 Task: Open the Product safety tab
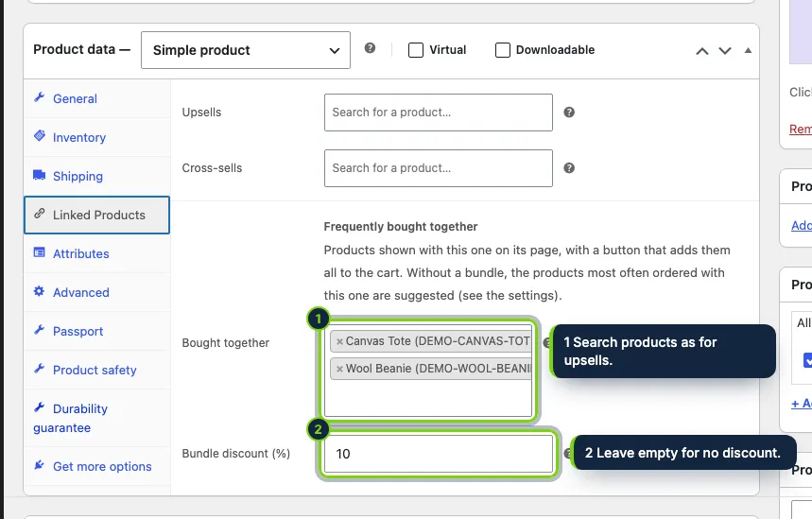point(96,370)
